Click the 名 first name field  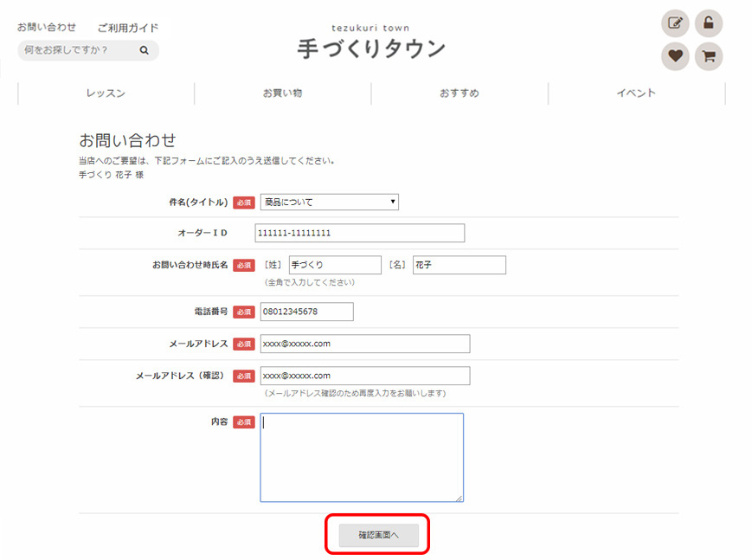[x=459, y=265]
